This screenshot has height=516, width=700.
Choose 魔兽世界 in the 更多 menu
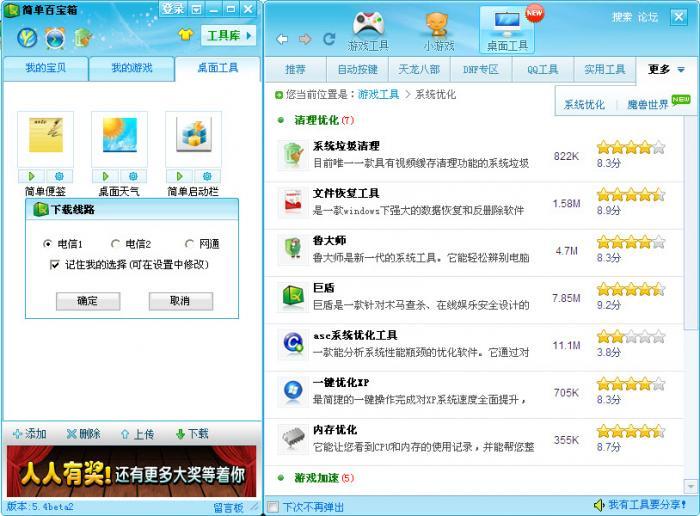[x=648, y=105]
